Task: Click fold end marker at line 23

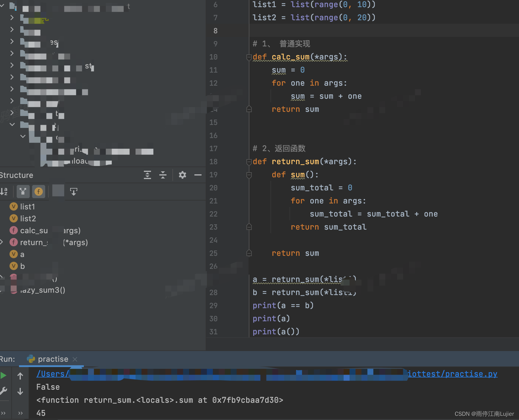Action: (249, 227)
